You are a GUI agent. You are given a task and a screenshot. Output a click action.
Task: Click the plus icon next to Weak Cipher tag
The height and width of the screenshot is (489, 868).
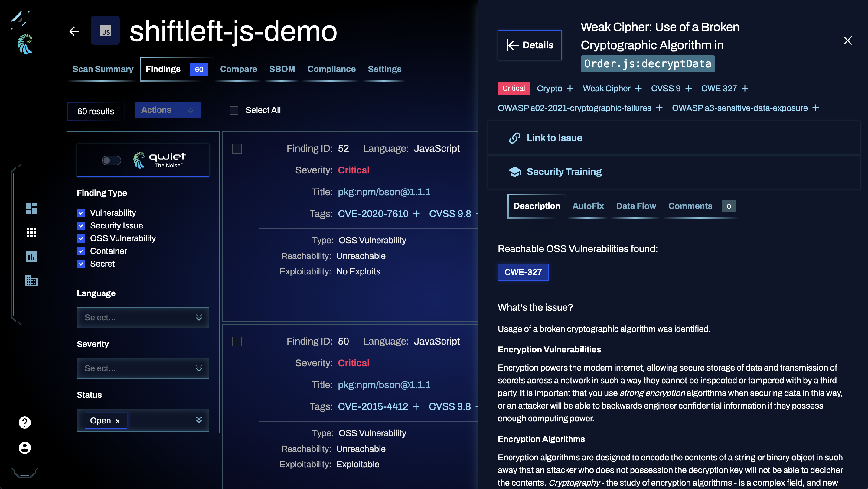coord(638,89)
